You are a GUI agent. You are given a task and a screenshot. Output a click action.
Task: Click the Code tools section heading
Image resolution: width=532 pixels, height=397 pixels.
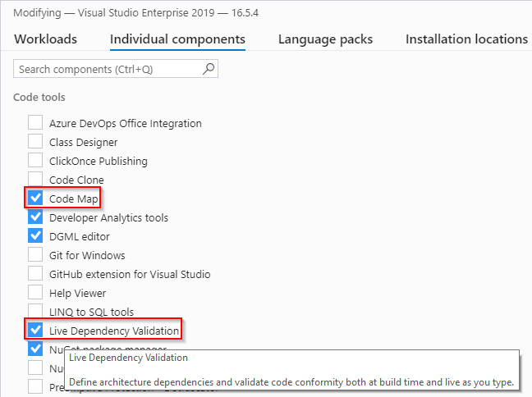(x=39, y=98)
